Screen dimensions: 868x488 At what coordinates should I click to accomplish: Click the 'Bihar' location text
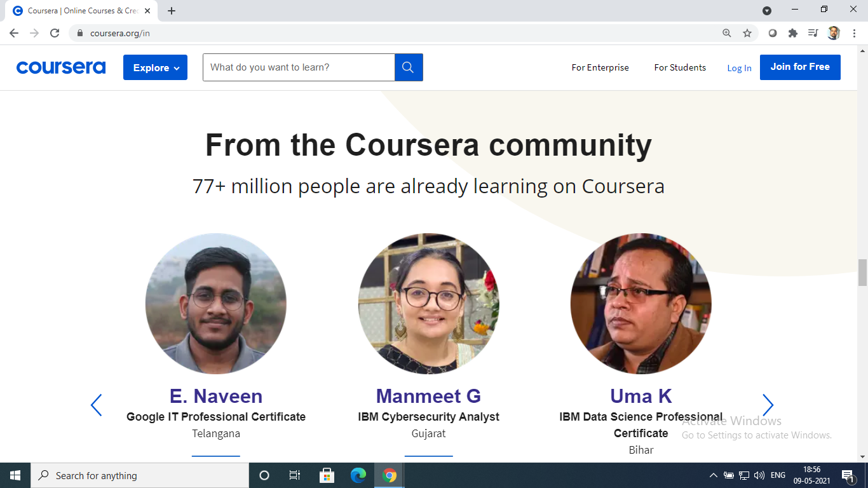pos(641,450)
